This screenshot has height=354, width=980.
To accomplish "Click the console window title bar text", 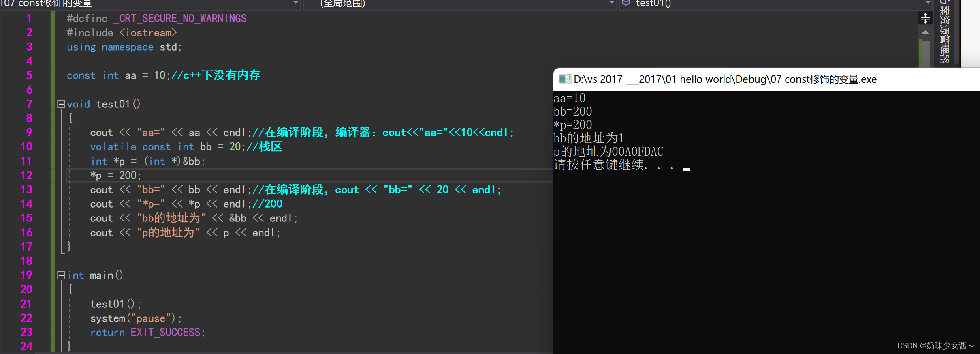I will [725, 79].
